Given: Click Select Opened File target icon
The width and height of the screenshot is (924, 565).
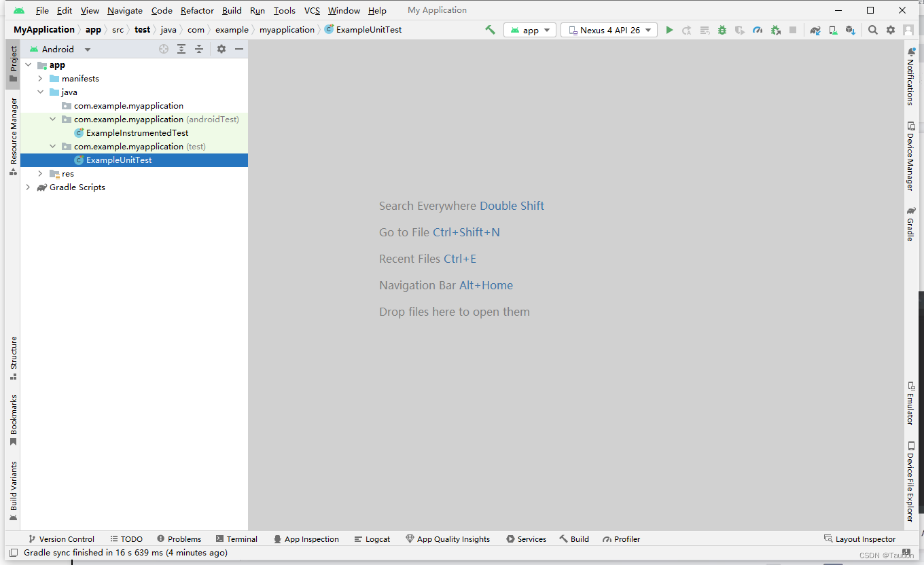Looking at the screenshot, I should pos(163,49).
